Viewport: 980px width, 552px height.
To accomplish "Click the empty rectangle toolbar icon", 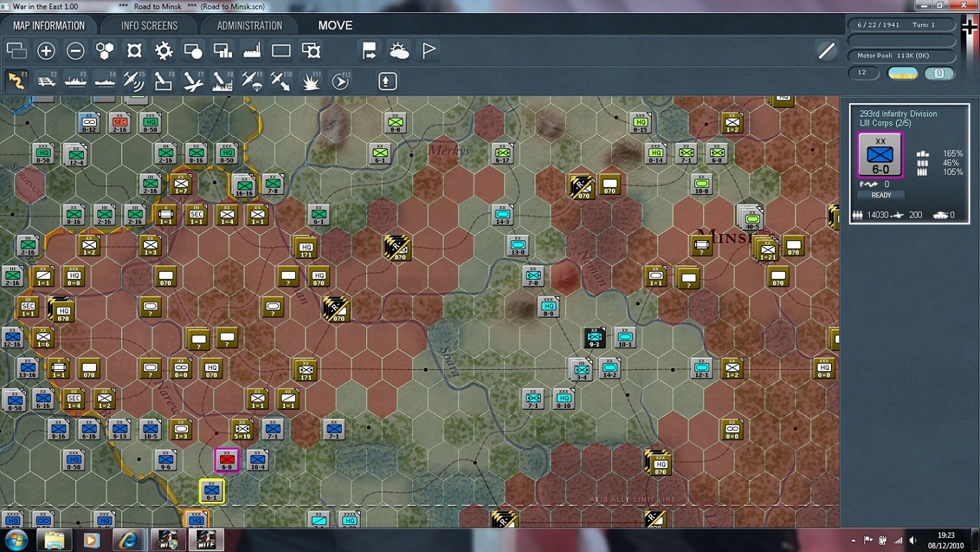I will 281,51.
